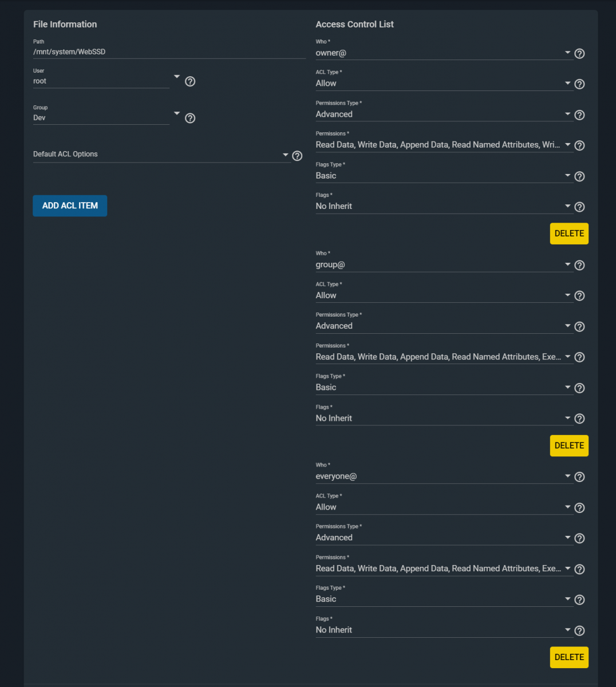Click help icon for everyone@ Permissions Type
This screenshot has height=687, width=616.
pos(579,538)
